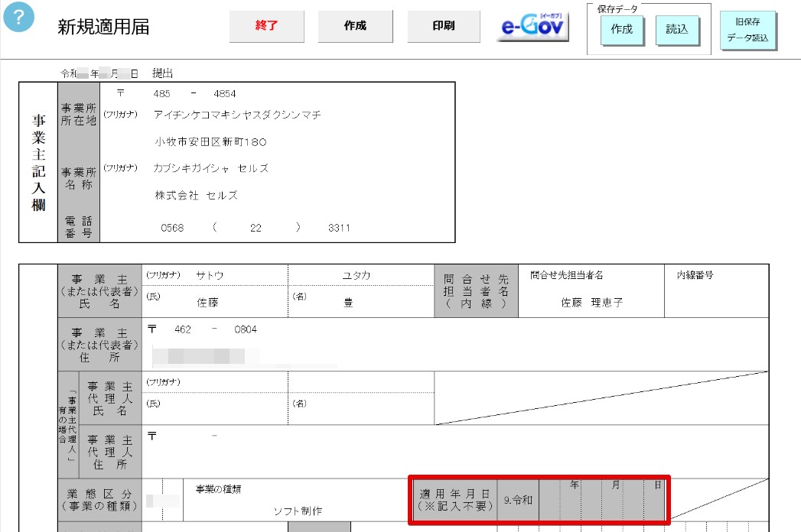The height and width of the screenshot is (532, 801).
Task: Click the 印刷 print button
Action: (444, 26)
